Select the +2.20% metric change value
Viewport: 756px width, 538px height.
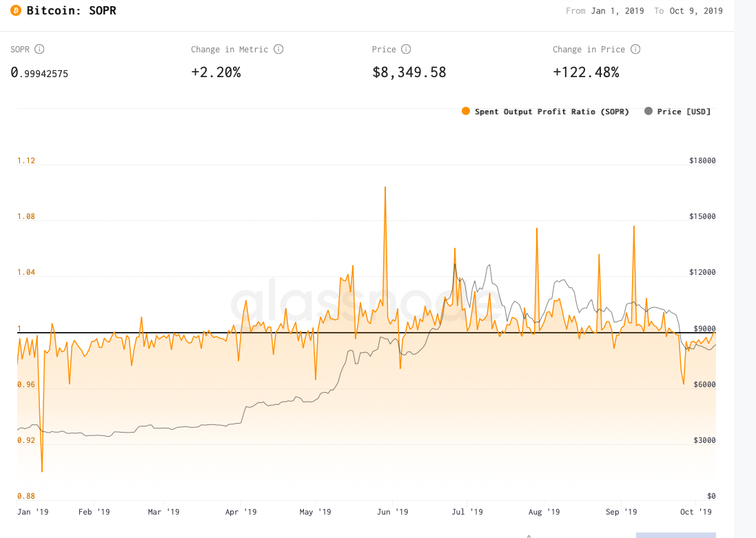(216, 72)
